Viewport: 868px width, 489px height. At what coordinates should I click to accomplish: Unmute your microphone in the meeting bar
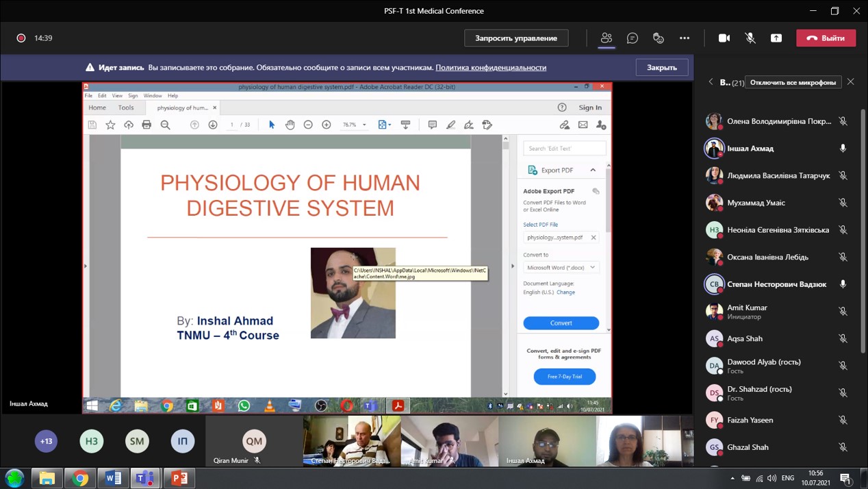[750, 38]
